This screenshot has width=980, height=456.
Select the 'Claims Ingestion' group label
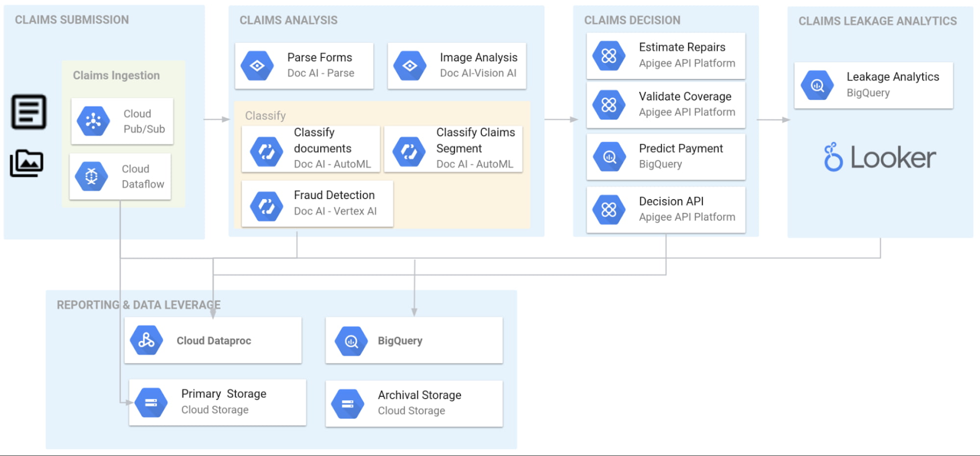[116, 76]
